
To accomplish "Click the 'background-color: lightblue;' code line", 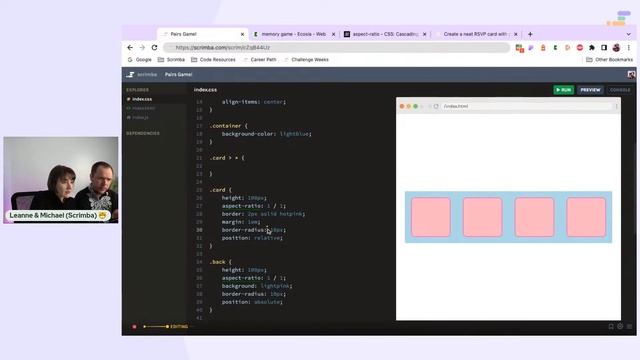I will pyautogui.click(x=267, y=134).
